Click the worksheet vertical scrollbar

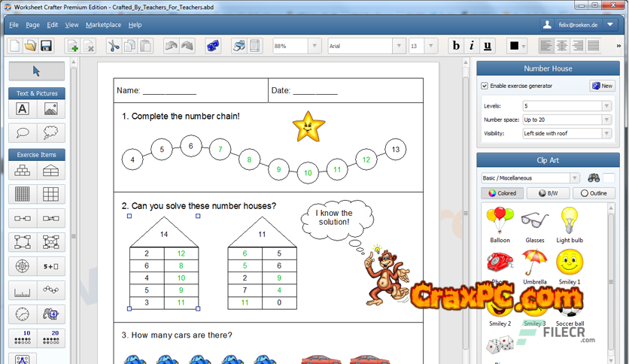[x=465, y=213]
